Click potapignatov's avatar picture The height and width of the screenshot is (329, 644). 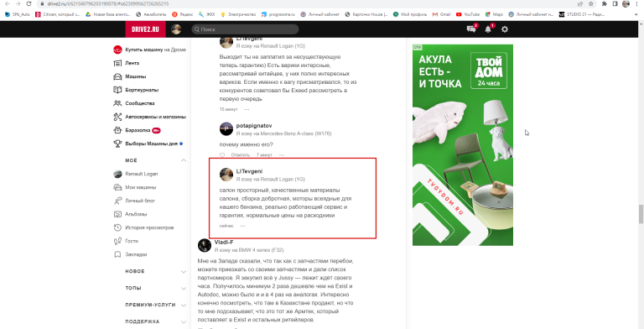click(226, 128)
